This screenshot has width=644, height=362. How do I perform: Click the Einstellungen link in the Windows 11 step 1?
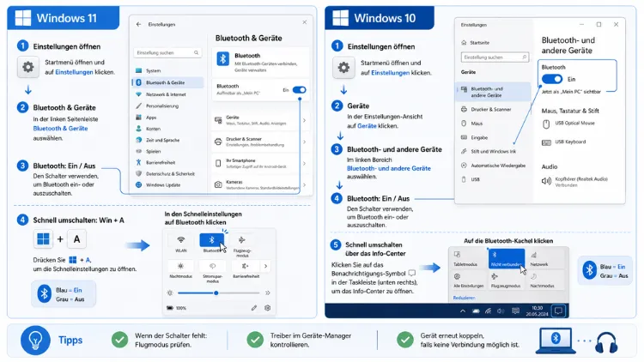click(74, 72)
